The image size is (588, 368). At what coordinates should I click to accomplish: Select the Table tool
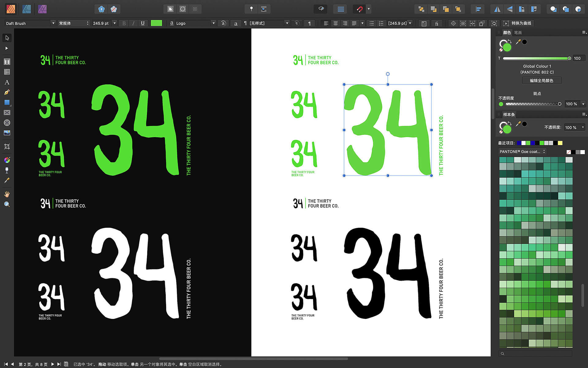[7, 72]
